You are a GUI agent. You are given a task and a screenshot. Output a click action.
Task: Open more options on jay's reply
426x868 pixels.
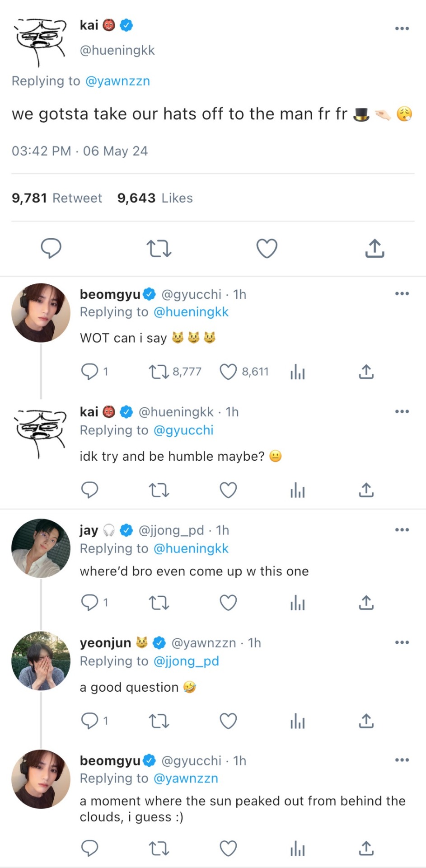point(402,529)
